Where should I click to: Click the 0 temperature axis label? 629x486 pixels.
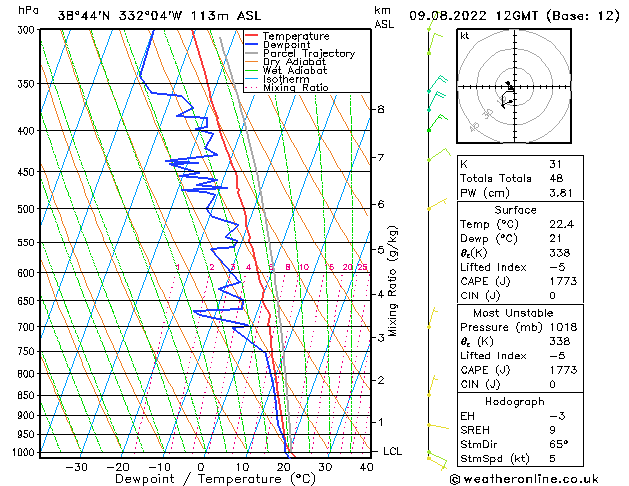(x=201, y=468)
